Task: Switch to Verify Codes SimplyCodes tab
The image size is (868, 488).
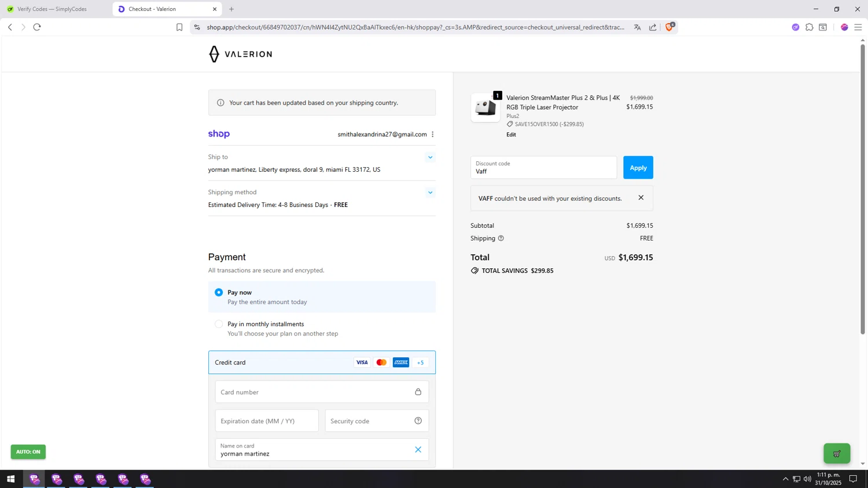Action: point(56,9)
